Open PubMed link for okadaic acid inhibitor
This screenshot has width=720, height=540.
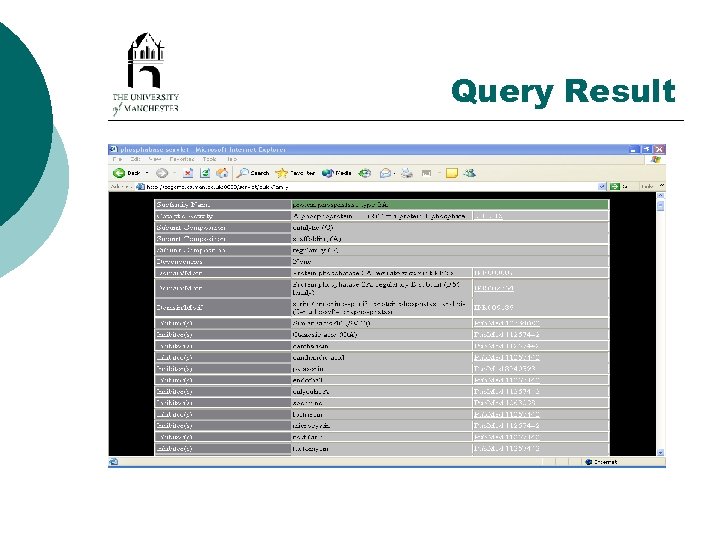507,334
